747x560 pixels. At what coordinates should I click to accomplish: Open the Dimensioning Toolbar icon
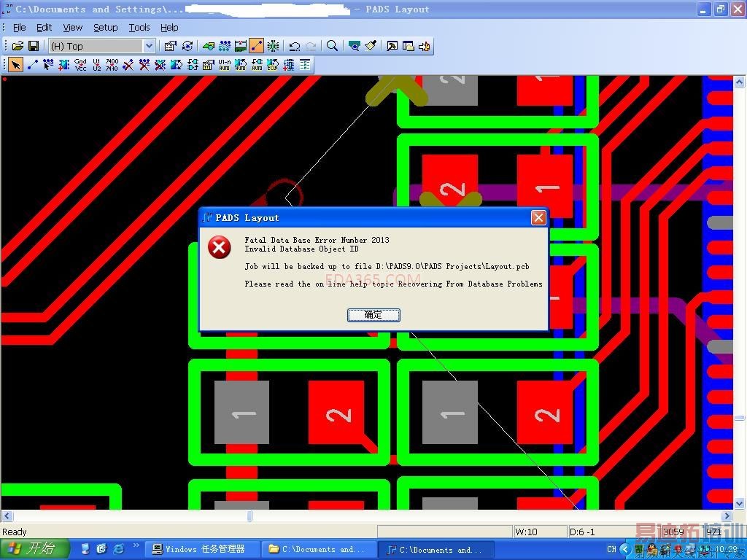241,46
